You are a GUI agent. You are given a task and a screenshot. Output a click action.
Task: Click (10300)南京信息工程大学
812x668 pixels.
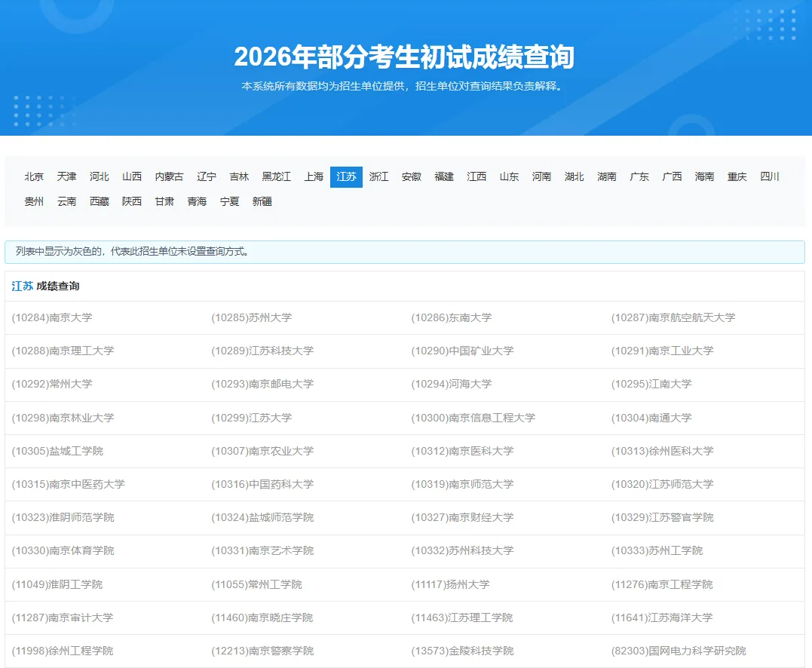(x=473, y=418)
